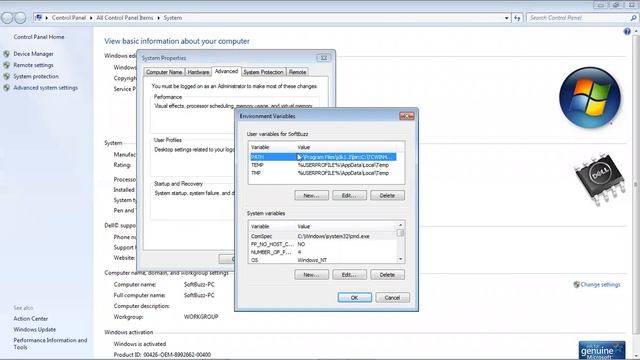Switch to Remote tab in System Properties
Image resolution: width=640 pixels, height=360 pixels.
pos(297,72)
